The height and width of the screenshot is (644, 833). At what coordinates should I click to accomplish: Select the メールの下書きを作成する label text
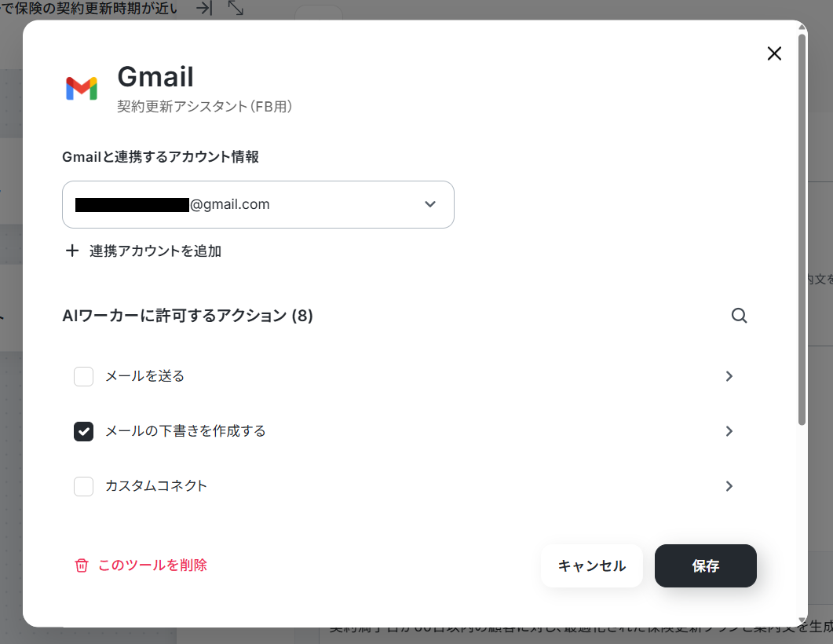(185, 431)
